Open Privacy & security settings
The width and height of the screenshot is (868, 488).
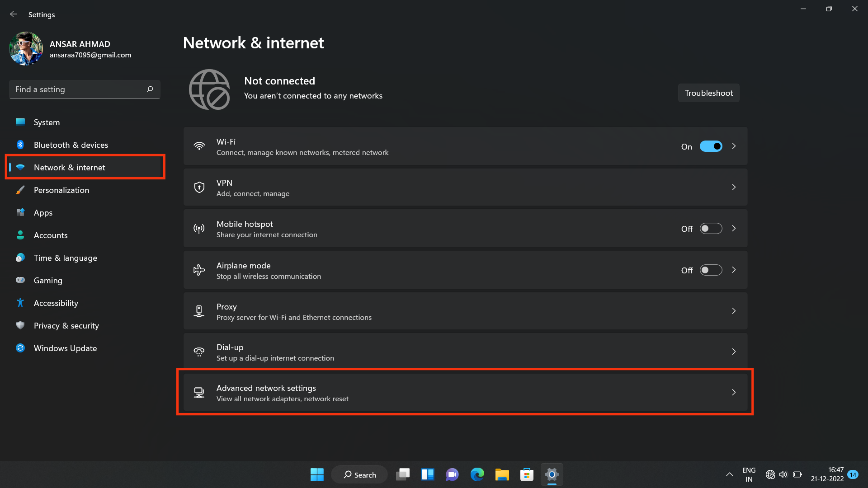coord(85,326)
